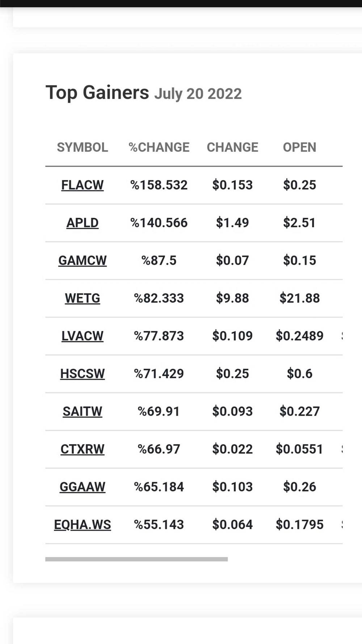Click the %158.532 change value for FLACW
This screenshot has width=362, height=644.
point(159,185)
